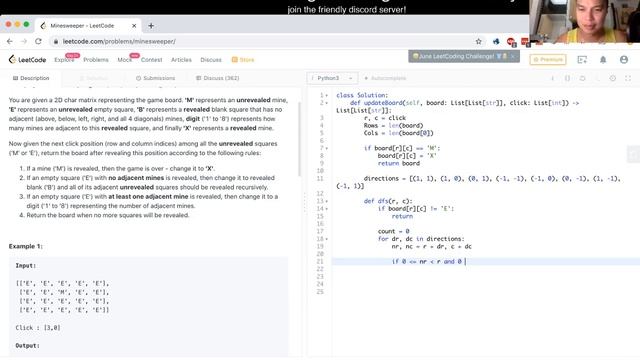Click the macOS green fullscreen window button
Viewport: 640px width, 360px height.
pyautogui.click(x=26, y=24)
